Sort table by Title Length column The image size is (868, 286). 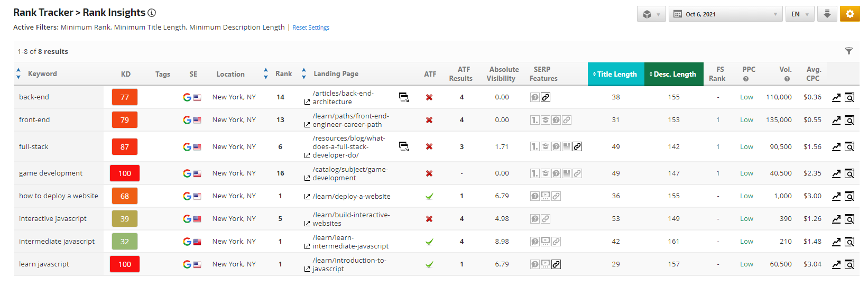[616, 74]
